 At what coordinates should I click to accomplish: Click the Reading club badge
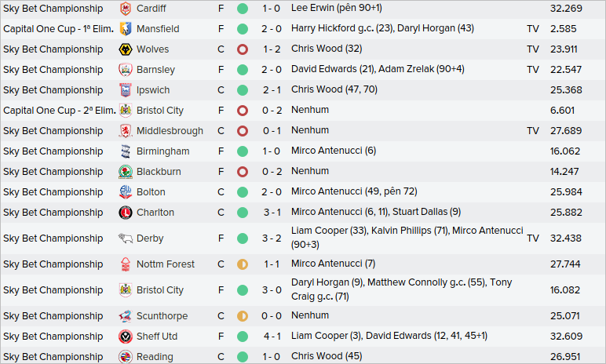[125, 357]
